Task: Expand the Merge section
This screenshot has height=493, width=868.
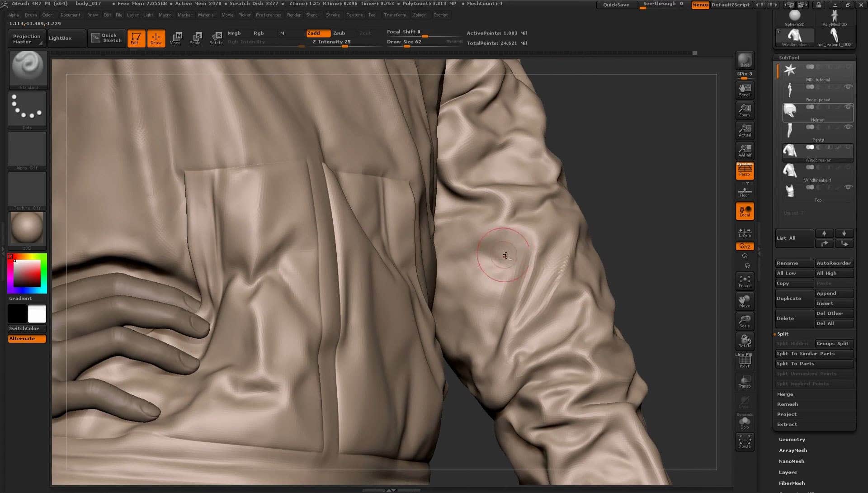Action: tap(785, 394)
